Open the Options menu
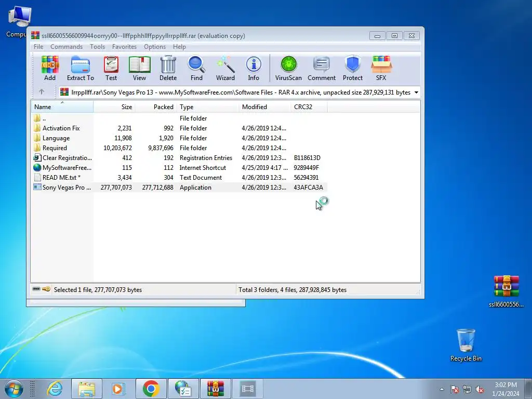The width and height of the screenshot is (532, 399). coord(155,46)
